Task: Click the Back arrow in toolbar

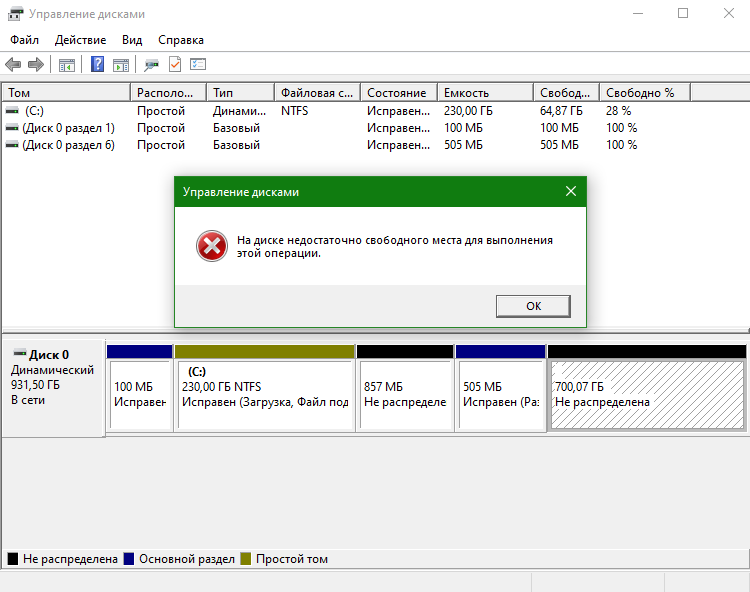Action: click(x=13, y=65)
